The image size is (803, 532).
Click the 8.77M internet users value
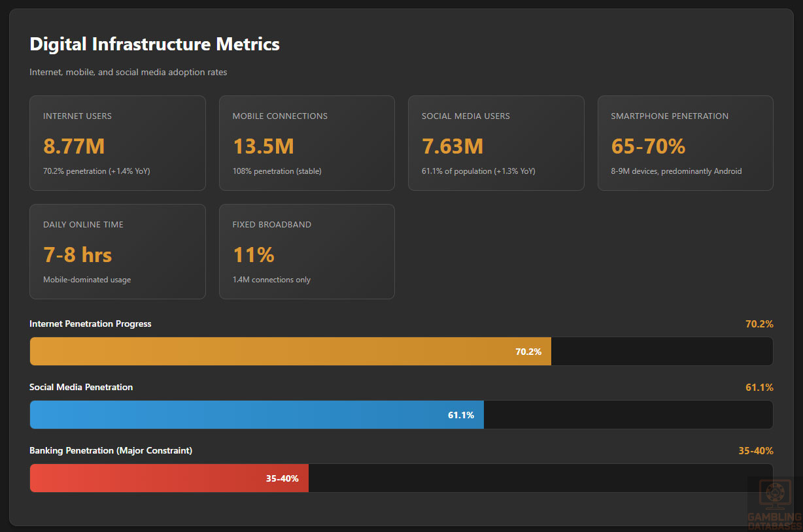(x=74, y=146)
